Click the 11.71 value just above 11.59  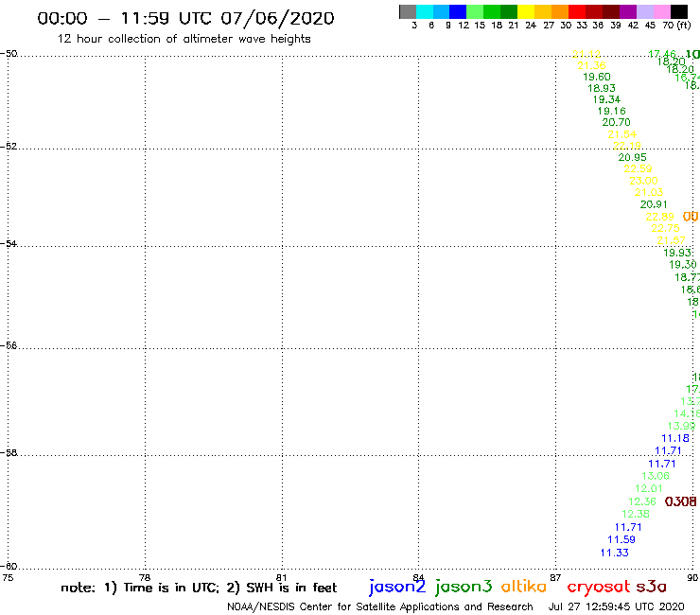click(x=628, y=527)
